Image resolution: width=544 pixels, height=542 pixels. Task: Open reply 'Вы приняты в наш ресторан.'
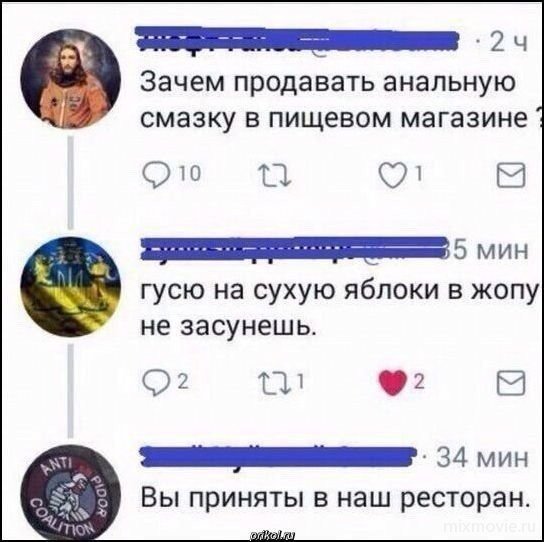tap(335, 498)
